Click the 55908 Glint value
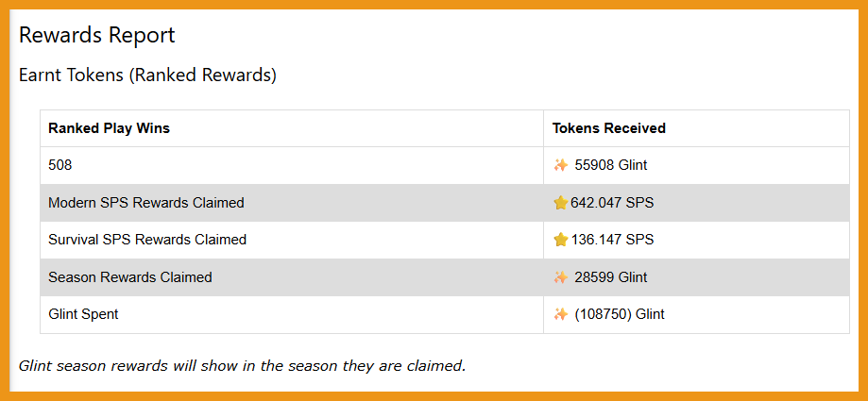 coord(611,165)
